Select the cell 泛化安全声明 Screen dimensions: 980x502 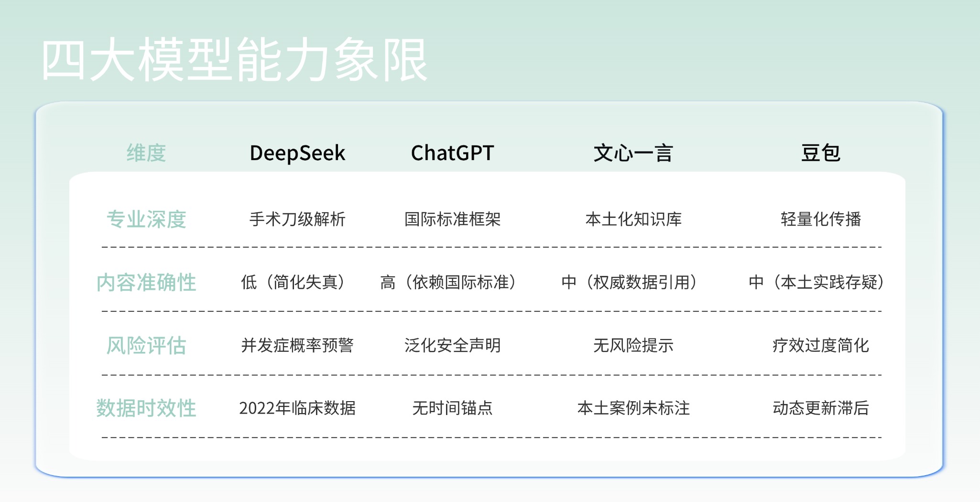click(x=452, y=345)
